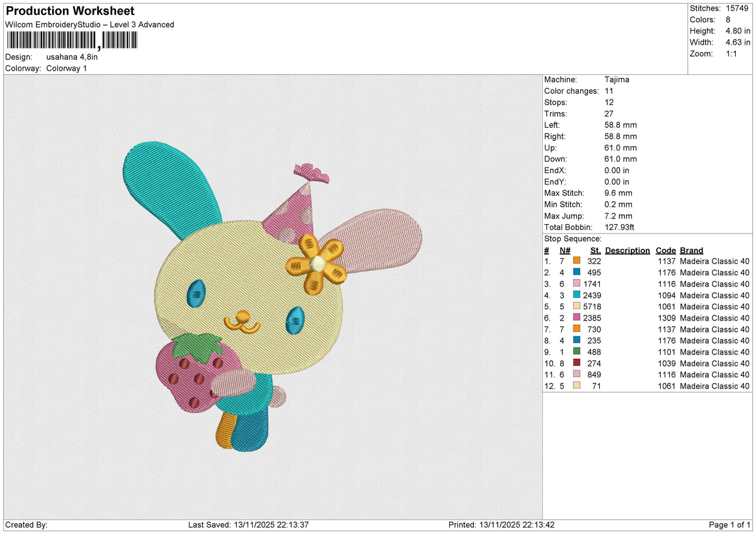This screenshot has height=534, width=756.
Task: Select the Height value '4.80 in'
Action: coord(738,31)
